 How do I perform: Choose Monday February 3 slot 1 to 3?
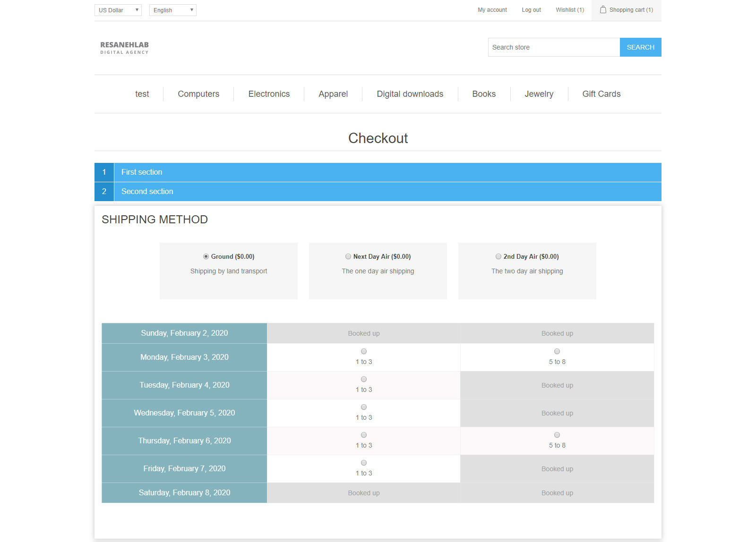click(x=364, y=351)
